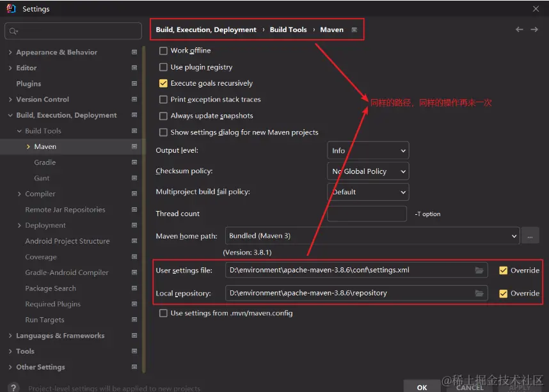
Task: Click project-level icon beside Android Project Structure
Action: [134, 241]
